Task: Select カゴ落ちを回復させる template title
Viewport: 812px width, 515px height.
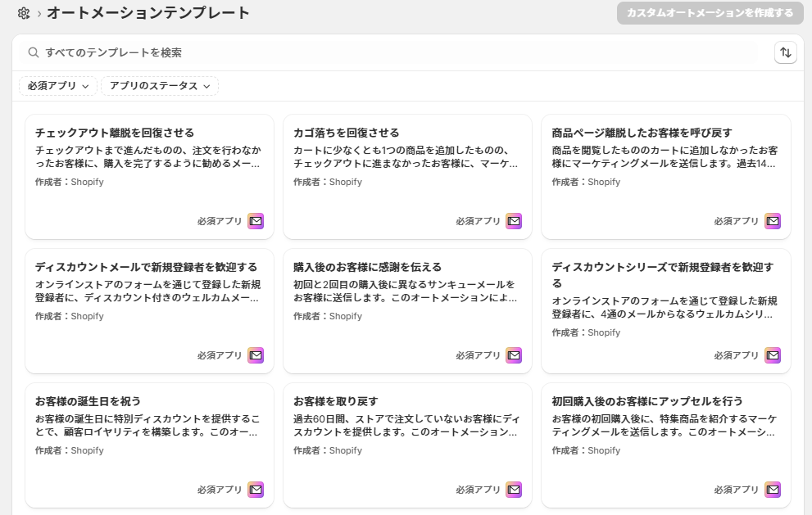Action: 347,133
